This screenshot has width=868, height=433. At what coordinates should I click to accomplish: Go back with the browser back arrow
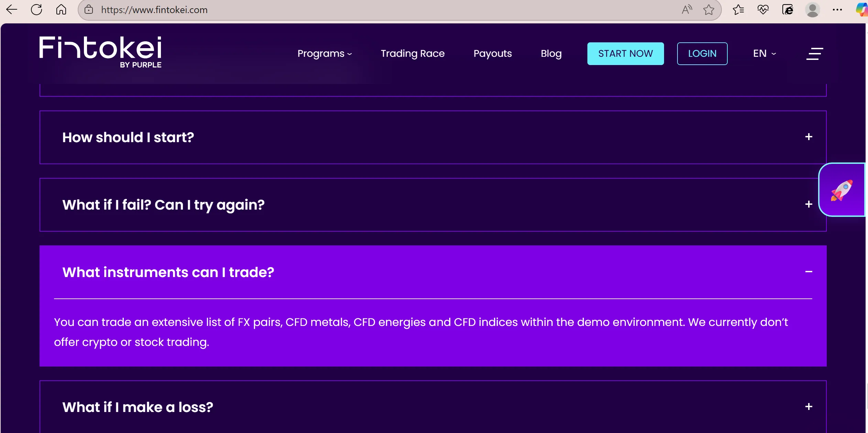(12, 10)
